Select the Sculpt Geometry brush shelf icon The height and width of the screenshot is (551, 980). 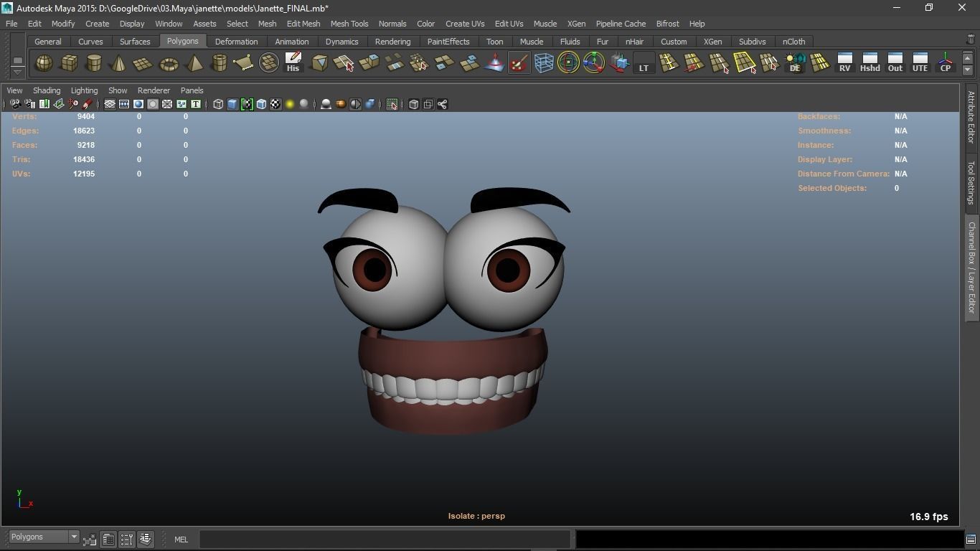pos(519,63)
